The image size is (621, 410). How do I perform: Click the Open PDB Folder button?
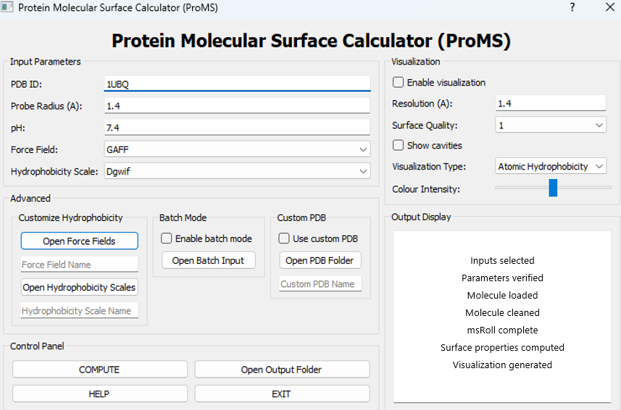(320, 260)
